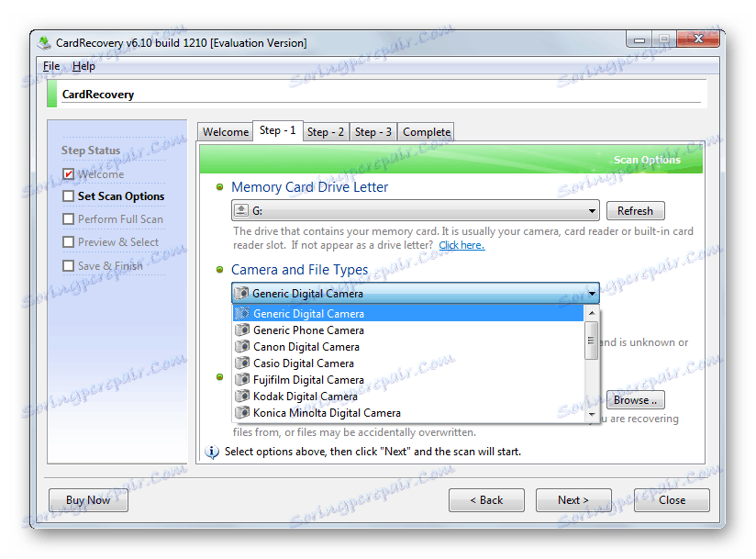The image size is (756, 559).
Task: Switch to the Step - 2 tab
Action: 326,131
